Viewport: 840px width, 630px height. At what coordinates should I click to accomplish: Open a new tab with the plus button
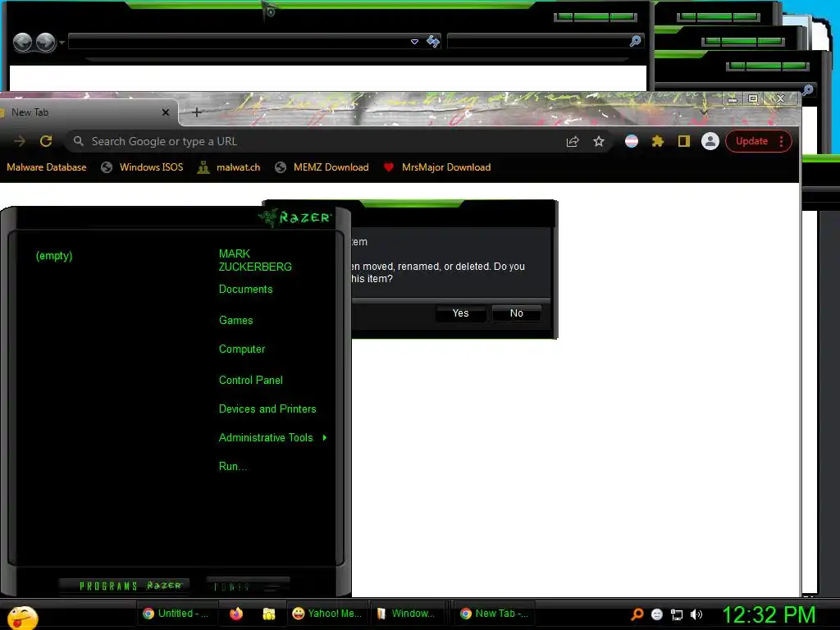click(197, 112)
